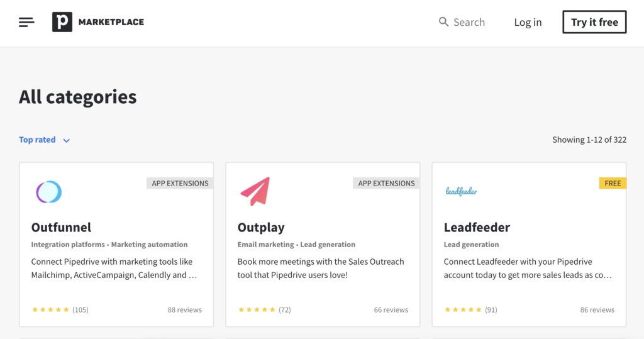The width and height of the screenshot is (644, 339).
Task: Open the Outplay paper plane logo
Action: click(255, 191)
